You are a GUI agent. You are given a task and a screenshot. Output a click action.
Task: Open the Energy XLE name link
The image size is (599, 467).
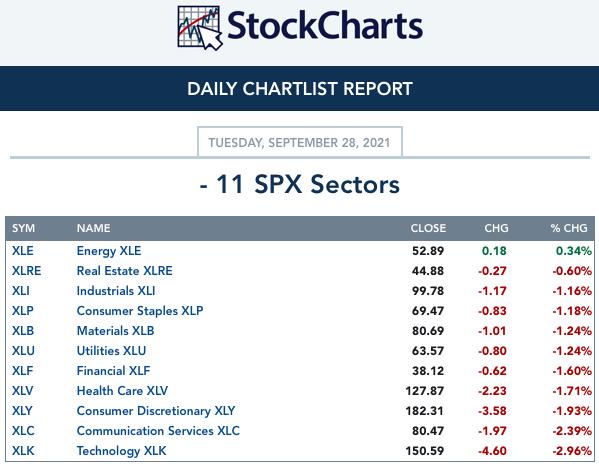tap(109, 251)
